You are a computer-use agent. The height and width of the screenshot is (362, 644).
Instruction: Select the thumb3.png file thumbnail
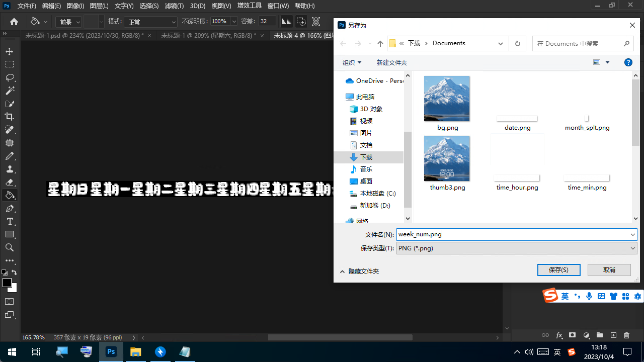(447, 158)
